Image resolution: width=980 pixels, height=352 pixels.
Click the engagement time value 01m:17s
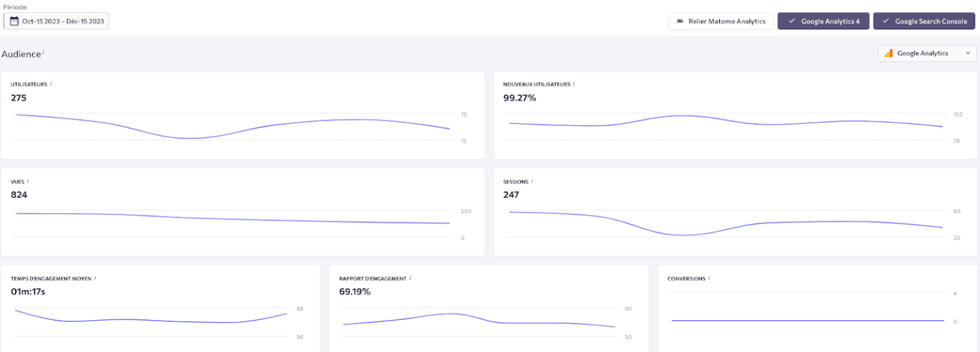(x=28, y=292)
